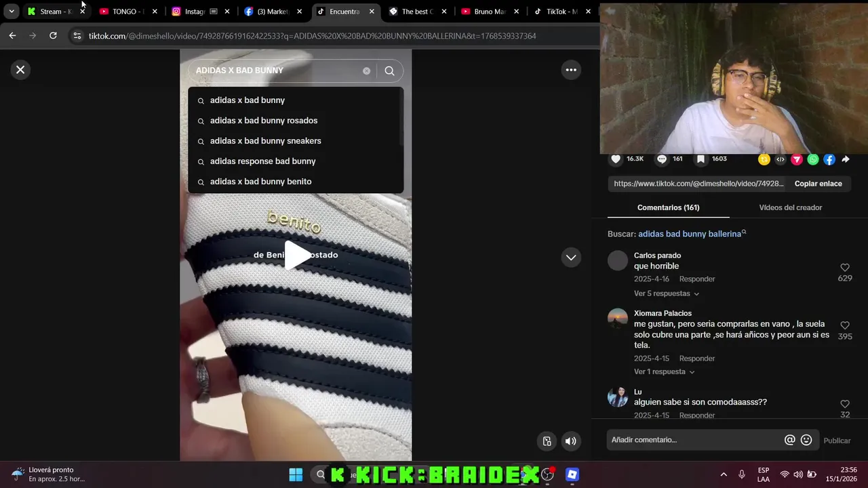This screenshot has width=868, height=488.
Task: Reply to Xiomara Palacios's comment
Action: point(697,359)
